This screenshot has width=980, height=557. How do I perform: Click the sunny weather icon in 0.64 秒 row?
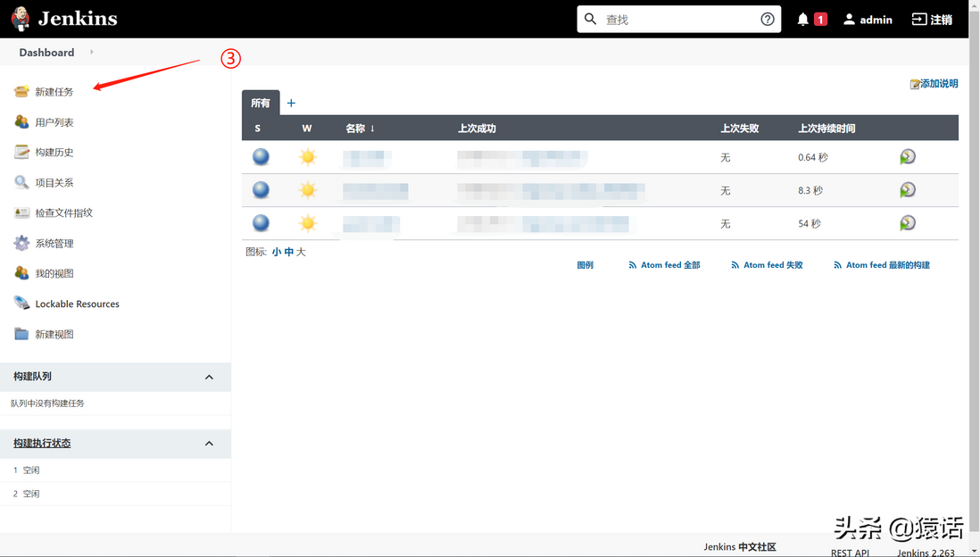coord(308,157)
